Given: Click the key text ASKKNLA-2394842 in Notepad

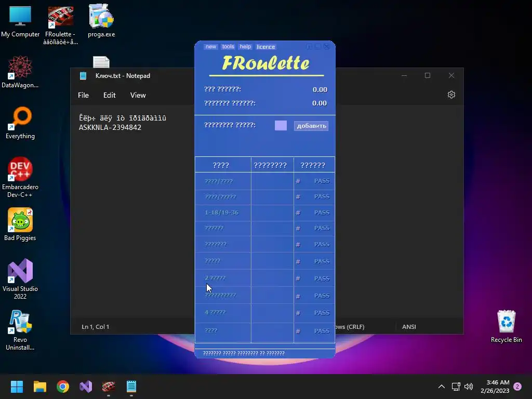Looking at the screenshot, I should (110, 128).
